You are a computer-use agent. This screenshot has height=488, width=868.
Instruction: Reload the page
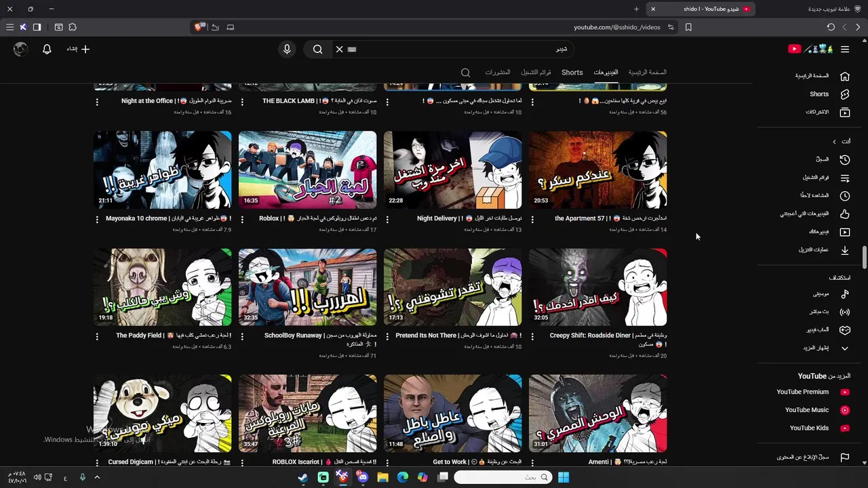point(831,27)
